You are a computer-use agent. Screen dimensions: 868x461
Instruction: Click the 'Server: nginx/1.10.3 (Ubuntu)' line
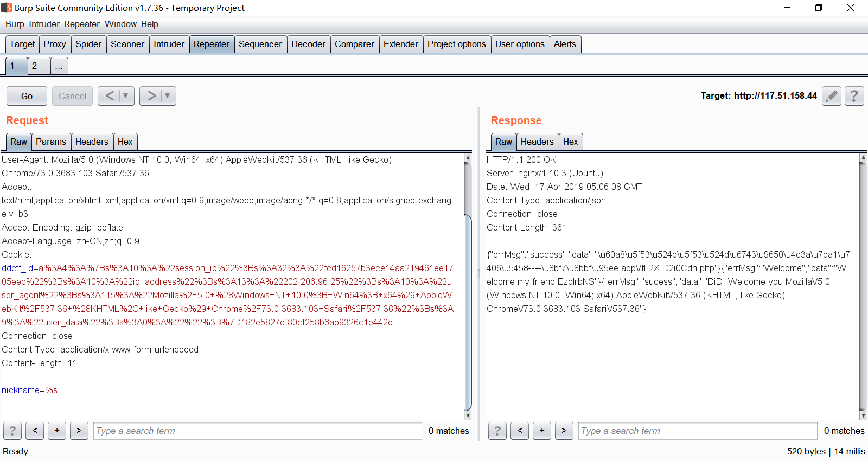pyautogui.click(x=545, y=174)
